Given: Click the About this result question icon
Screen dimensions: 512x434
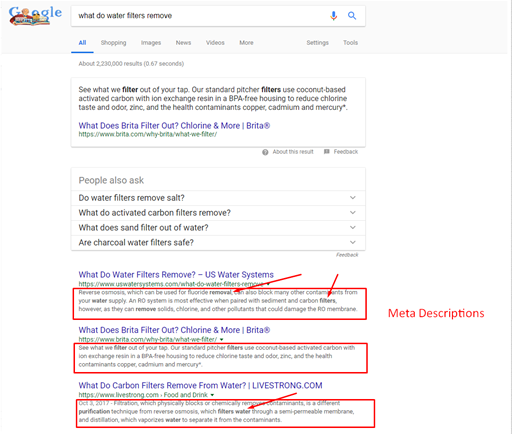Looking at the screenshot, I should click(x=265, y=152).
